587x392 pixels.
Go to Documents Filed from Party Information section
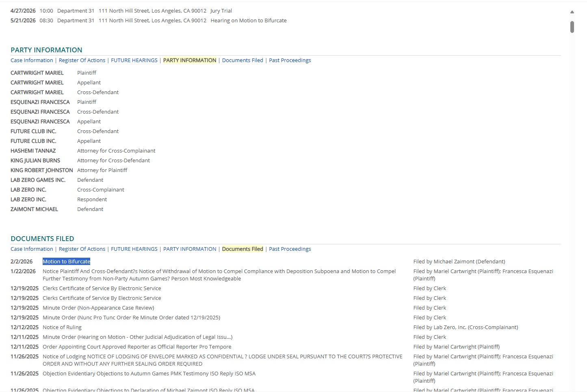pyautogui.click(x=243, y=60)
